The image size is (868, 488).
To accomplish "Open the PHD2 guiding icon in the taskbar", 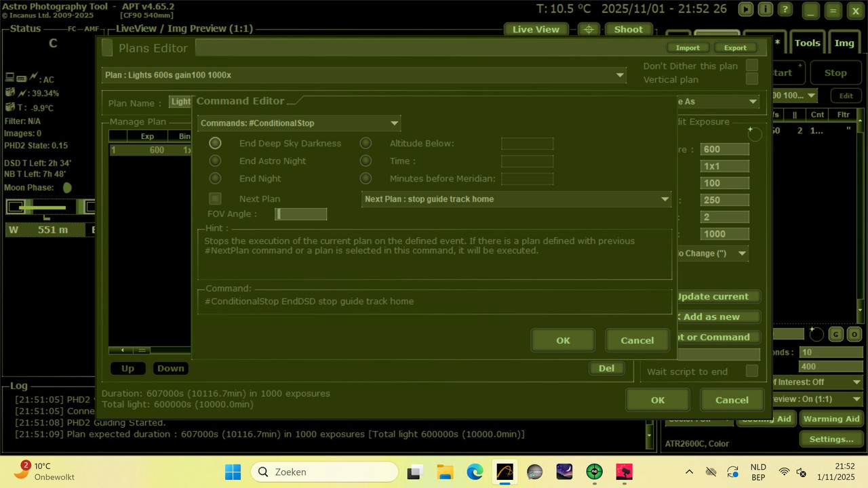I will coord(594,472).
